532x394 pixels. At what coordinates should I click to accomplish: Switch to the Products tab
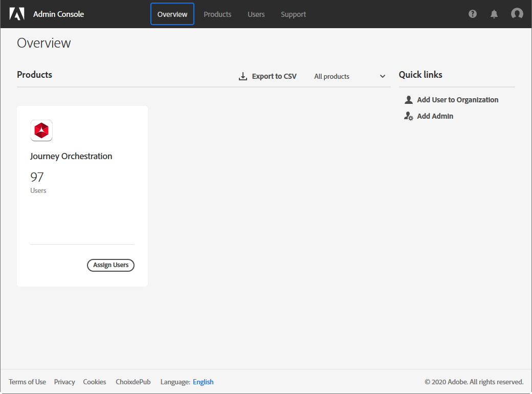[217, 14]
